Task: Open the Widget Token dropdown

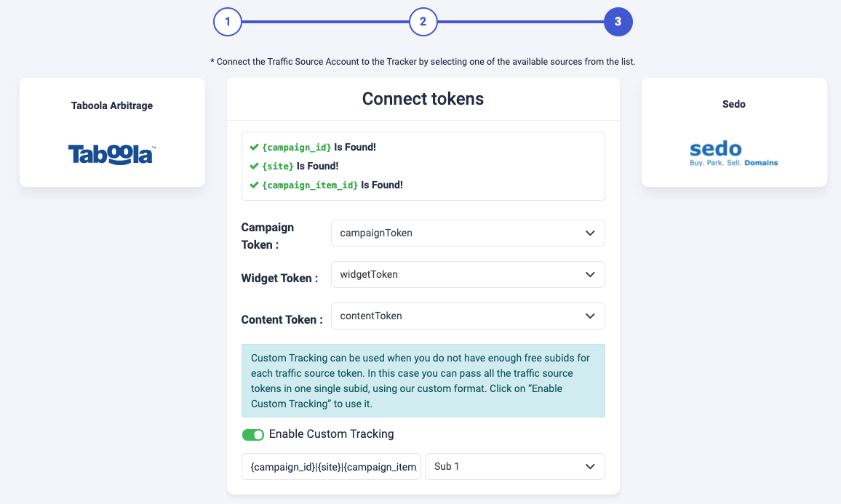Action: 468,274
